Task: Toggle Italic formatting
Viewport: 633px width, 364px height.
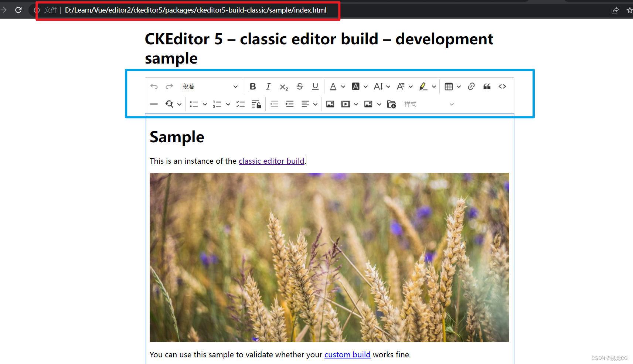Action: 268,86
